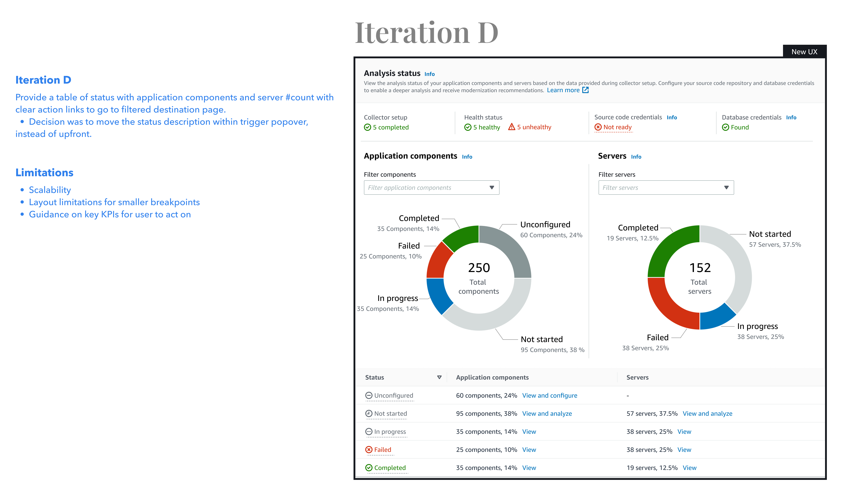Click the red X icon beside Not ready
This screenshot has height=488, width=868.
(598, 127)
